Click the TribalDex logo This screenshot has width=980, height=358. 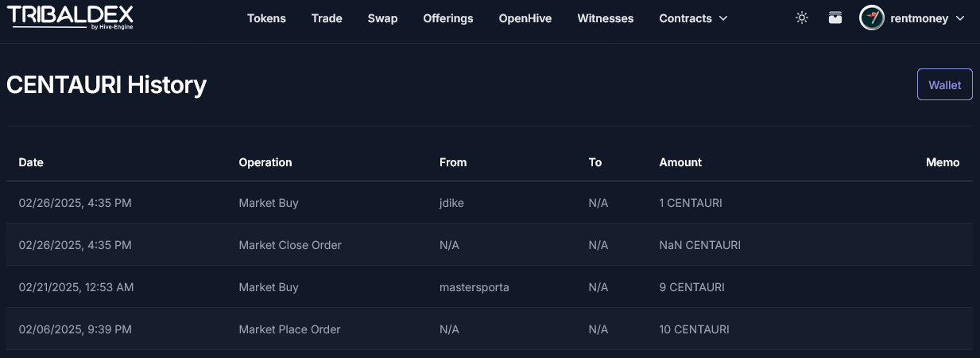(70, 17)
